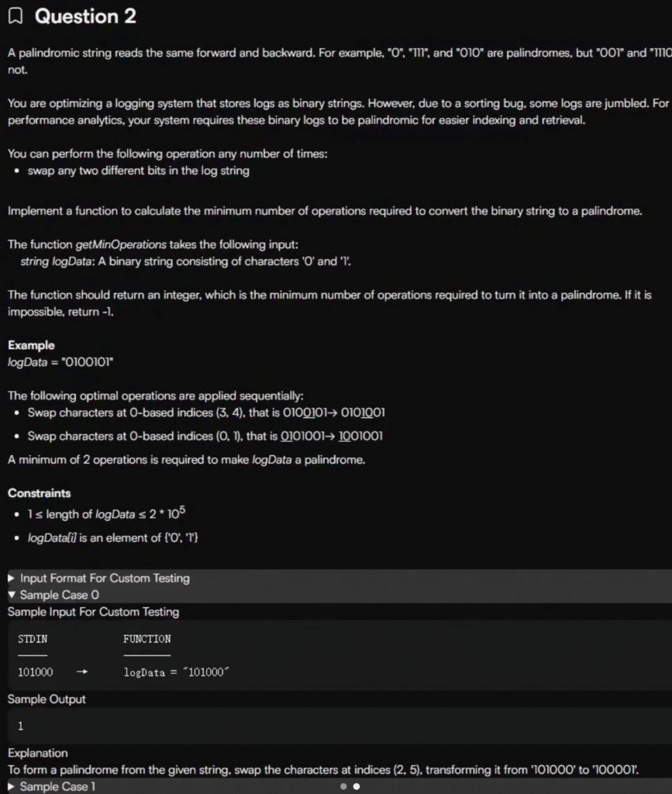Click the active white pagination dot
Screen dimensions: 672x794
pos(357,786)
